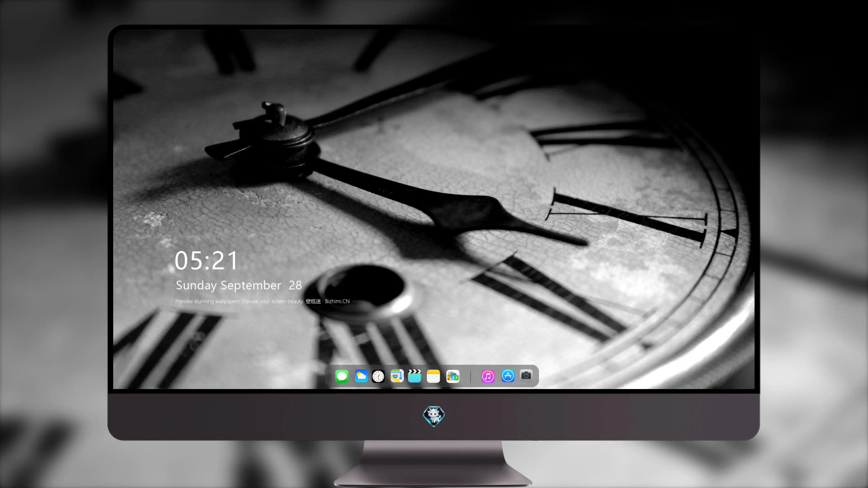Image resolution: width=868 pixels, height=488 pixels.
Task: Click the "Sunday September 28" date text
Action: pyautogui.click(x=239, y=286)
